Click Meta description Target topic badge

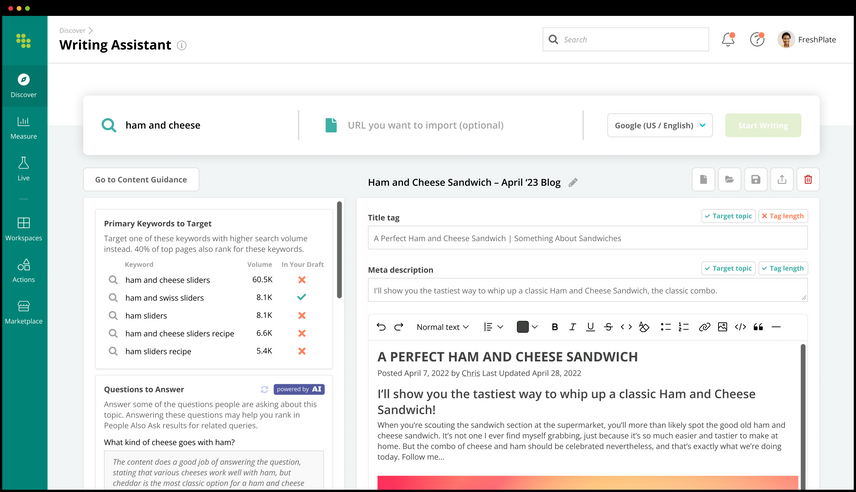728,269
